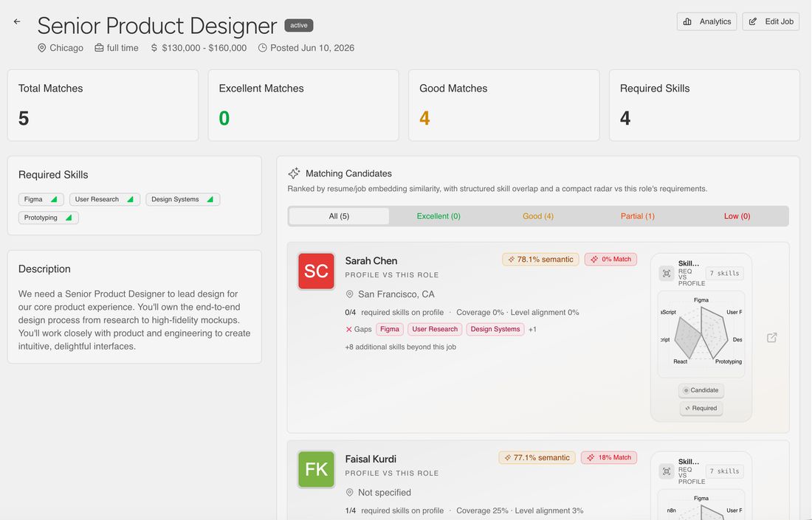Screen dimensions: 812x520
Task: Open Sarah Chen's candidate name
Action: [371, 261]
